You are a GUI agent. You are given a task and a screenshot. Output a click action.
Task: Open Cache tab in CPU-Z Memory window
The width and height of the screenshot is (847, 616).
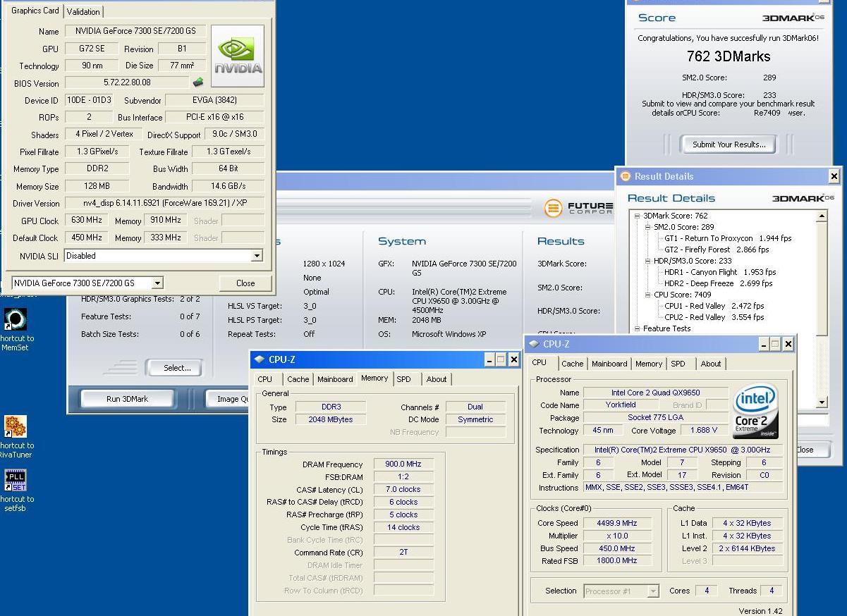click(298, 379)
